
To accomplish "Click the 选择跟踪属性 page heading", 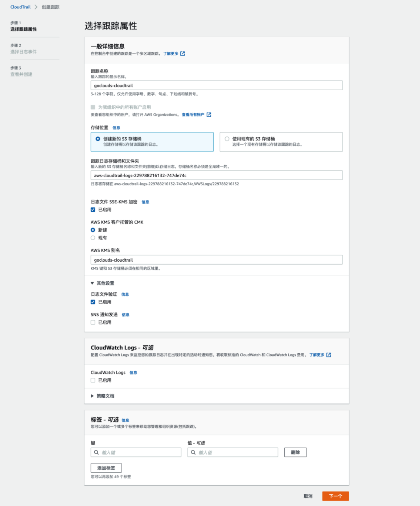I will [111, 26].
